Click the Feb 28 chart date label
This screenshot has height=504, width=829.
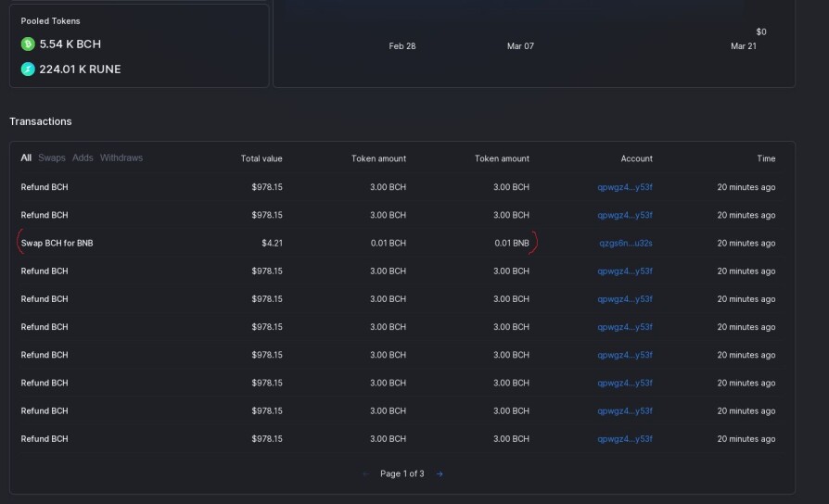tap(402, 46)
